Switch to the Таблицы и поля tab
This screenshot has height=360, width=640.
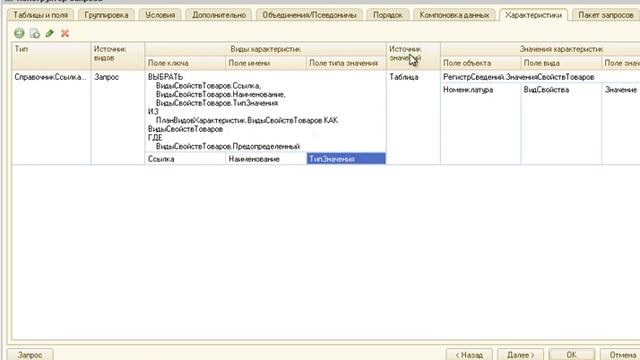click(x=40, y=15)
